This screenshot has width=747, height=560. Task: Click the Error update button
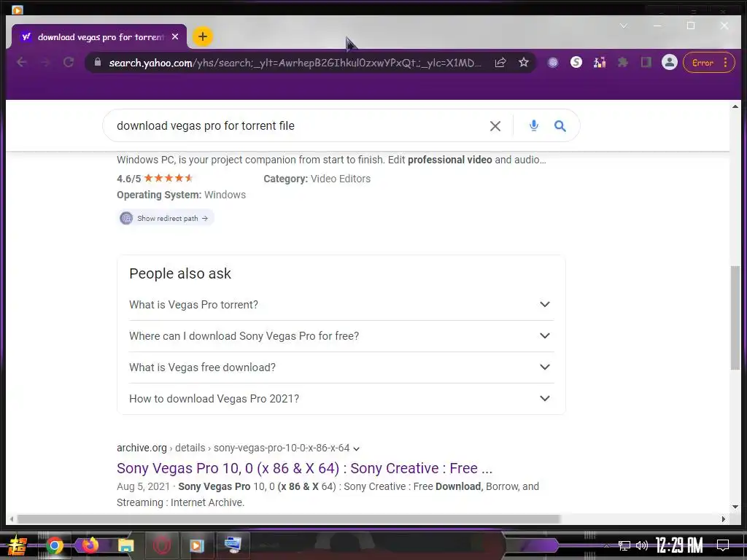[x=708, y=63]
